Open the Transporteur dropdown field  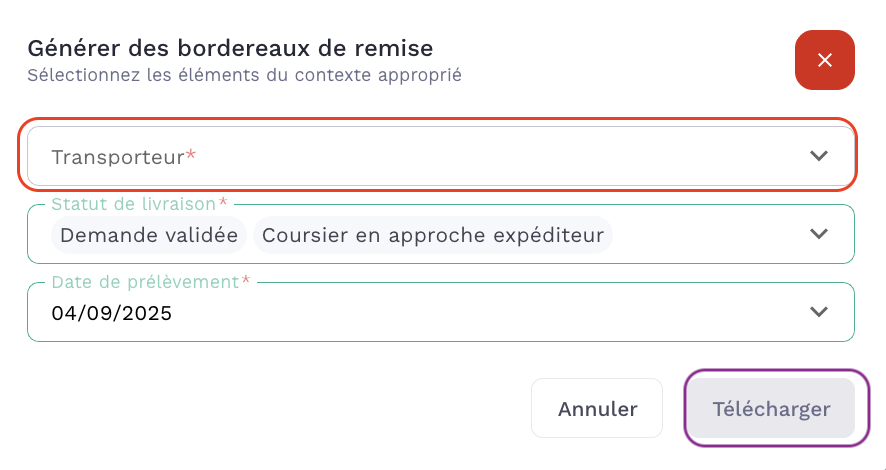440,156
